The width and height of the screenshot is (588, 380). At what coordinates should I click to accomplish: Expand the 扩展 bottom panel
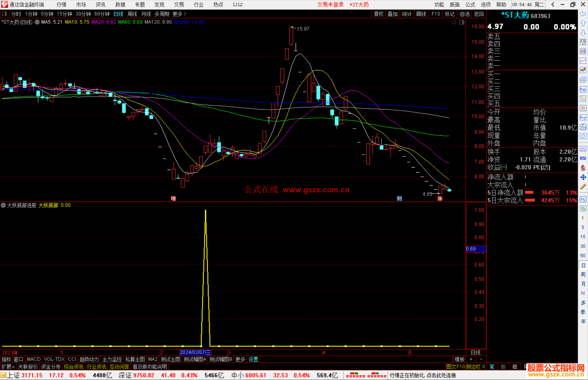tap(8, 367)
